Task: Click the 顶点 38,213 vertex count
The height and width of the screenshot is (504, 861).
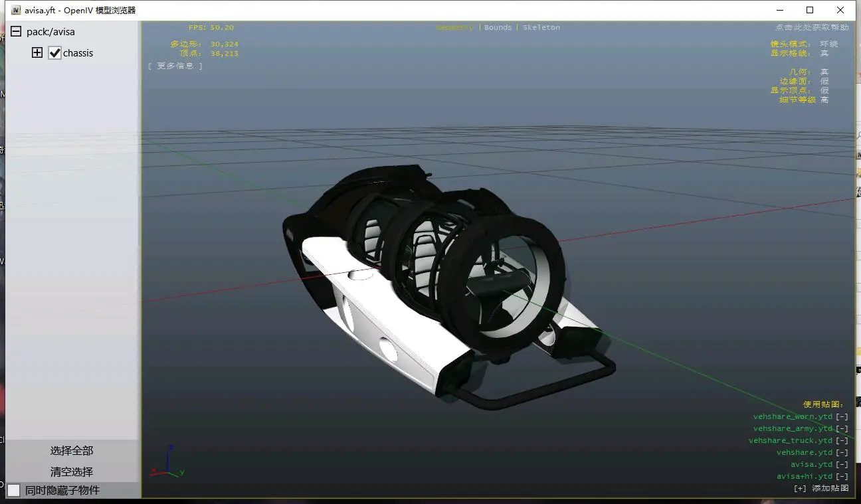Action: coord(209,54)
